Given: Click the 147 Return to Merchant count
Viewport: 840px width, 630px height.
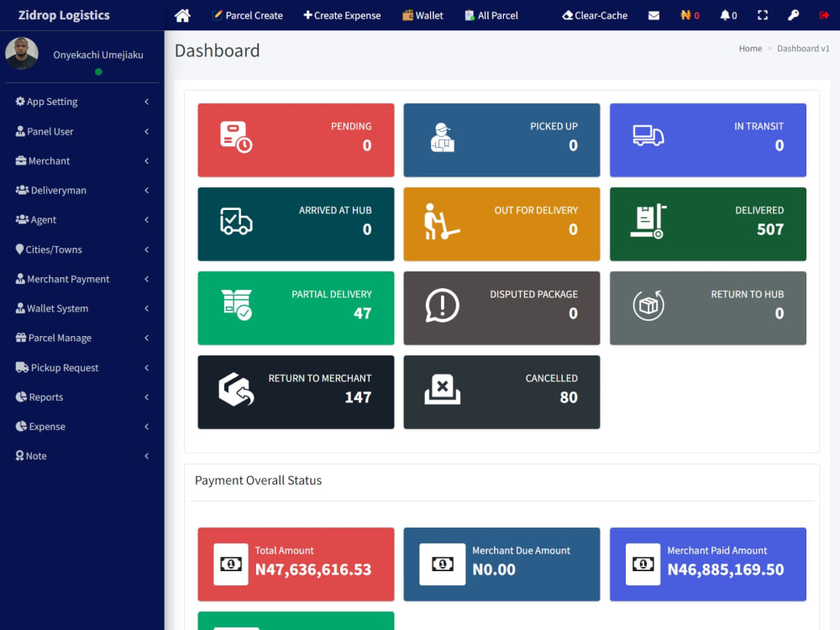Looking at the screenshot, I should pyautogui.click(x=358, y=397).
